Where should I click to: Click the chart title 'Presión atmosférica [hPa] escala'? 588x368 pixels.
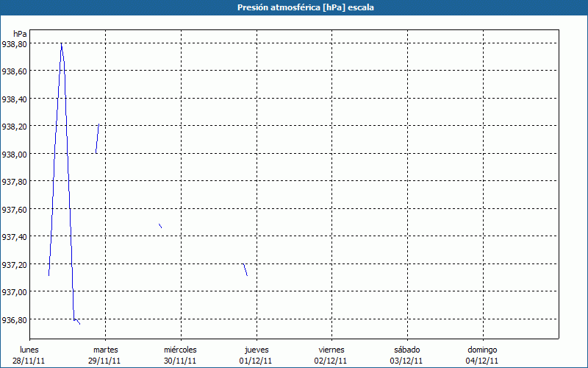306,7
